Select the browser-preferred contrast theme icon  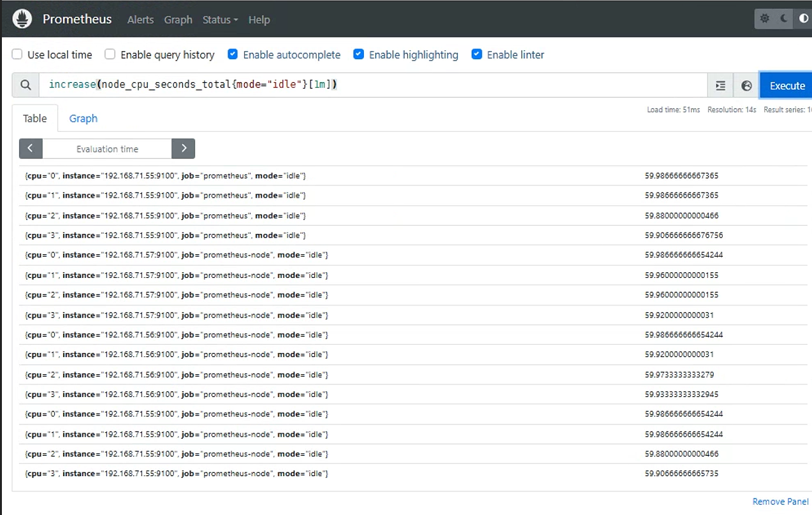pos(803,18)
